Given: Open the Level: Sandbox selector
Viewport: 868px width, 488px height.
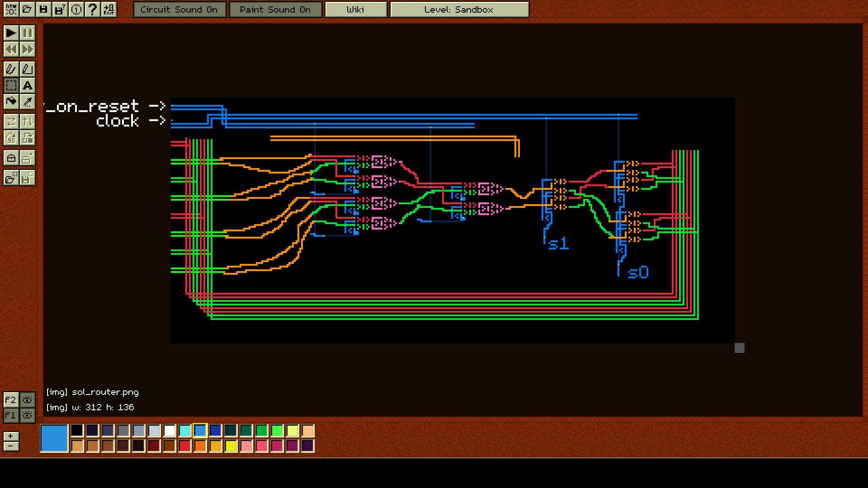Looking at the screenshot, I should pos(459,9).
